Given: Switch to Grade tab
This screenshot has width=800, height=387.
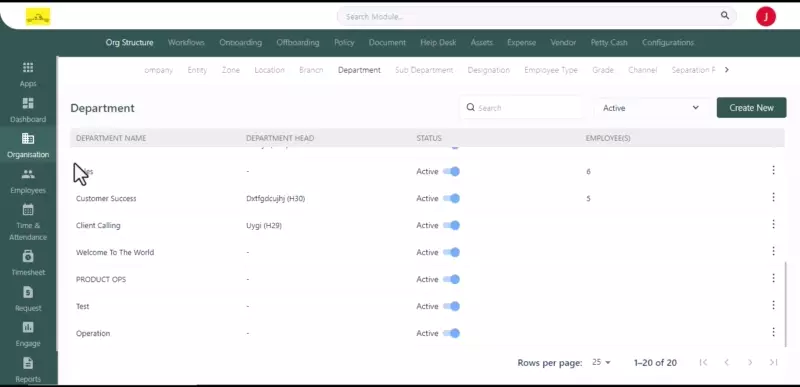Looking at the screenshot, I should [603, 70].
